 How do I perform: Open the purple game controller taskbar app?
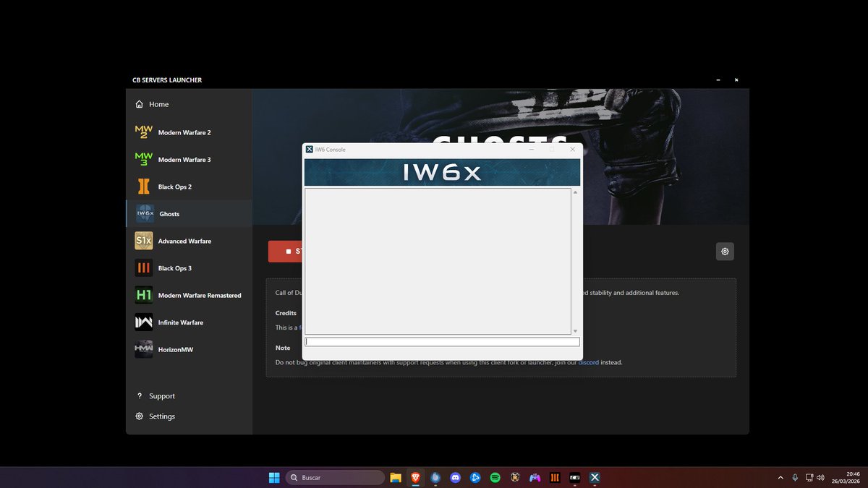click(x=535, y=478)
